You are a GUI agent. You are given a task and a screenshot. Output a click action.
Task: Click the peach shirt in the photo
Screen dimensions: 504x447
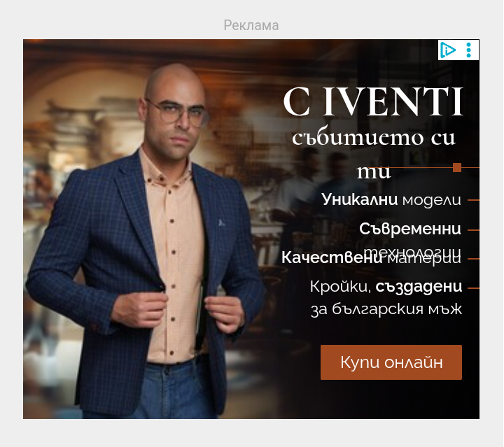tap(174, 257)
